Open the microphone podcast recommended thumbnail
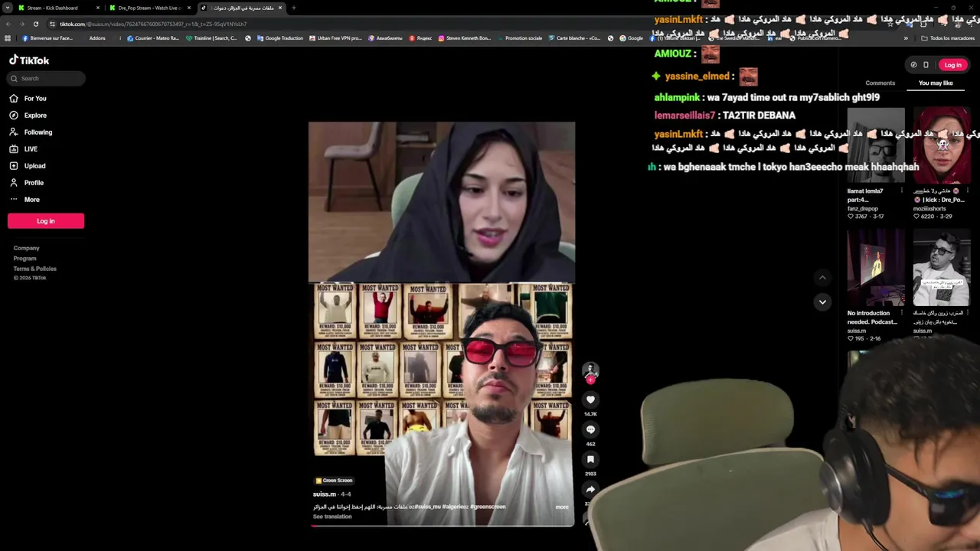 [942, 269]
